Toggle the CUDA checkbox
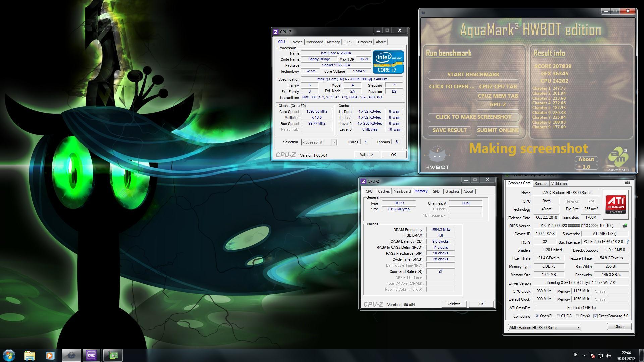Screen dimensions: 644x362 coord(558,316)
